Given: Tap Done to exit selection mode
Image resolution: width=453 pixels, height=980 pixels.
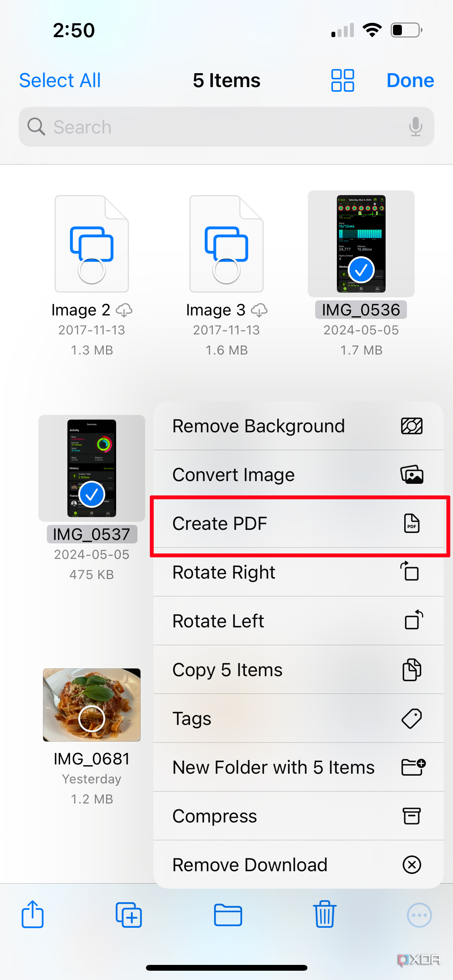Looking at the screenshot, I should pyautogui.click(x=410, y=80).
